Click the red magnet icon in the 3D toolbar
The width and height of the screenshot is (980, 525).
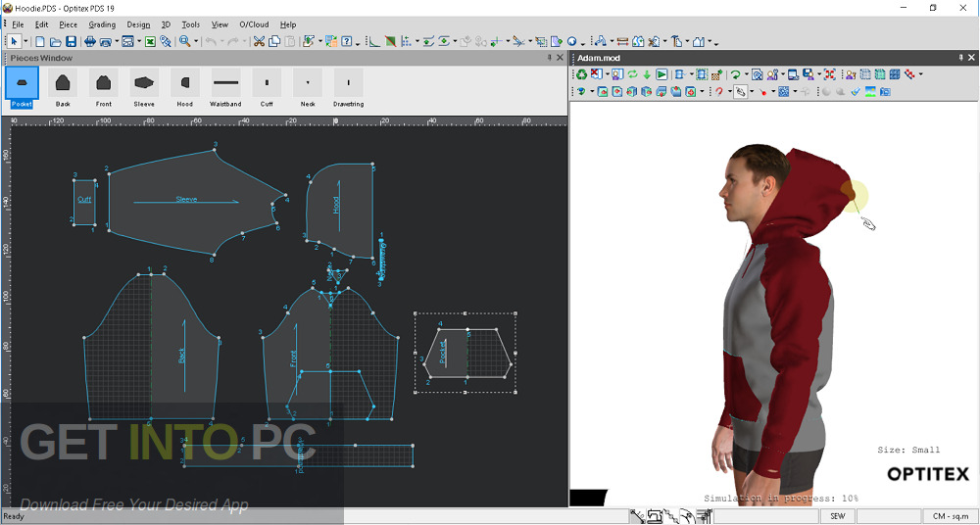tap(718, 92)
